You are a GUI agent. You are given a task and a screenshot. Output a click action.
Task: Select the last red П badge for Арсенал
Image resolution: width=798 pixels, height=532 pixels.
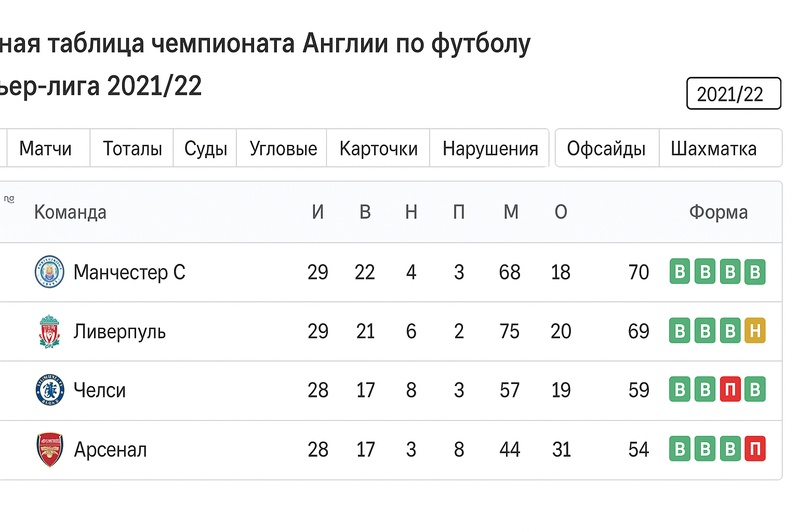(x=756, y=449)
